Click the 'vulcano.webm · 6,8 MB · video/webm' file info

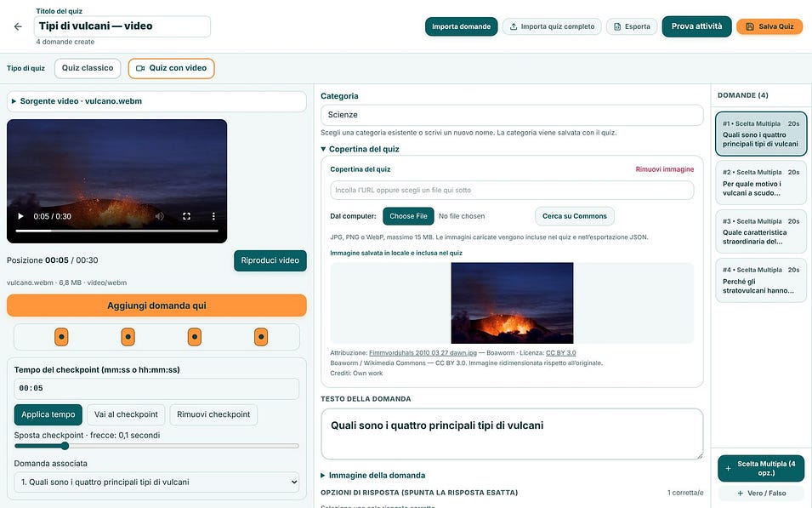click(x=67, y=283)
